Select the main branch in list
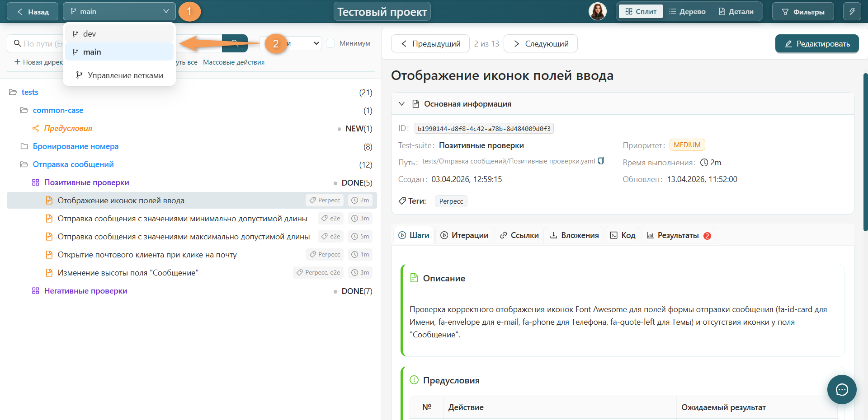 (119, 52)
